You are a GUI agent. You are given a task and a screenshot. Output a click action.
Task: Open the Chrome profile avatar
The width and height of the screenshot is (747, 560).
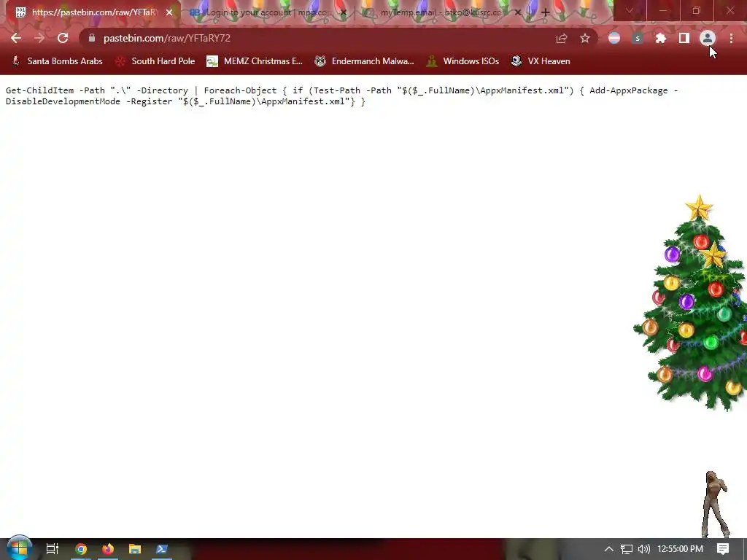pos(708,38)
